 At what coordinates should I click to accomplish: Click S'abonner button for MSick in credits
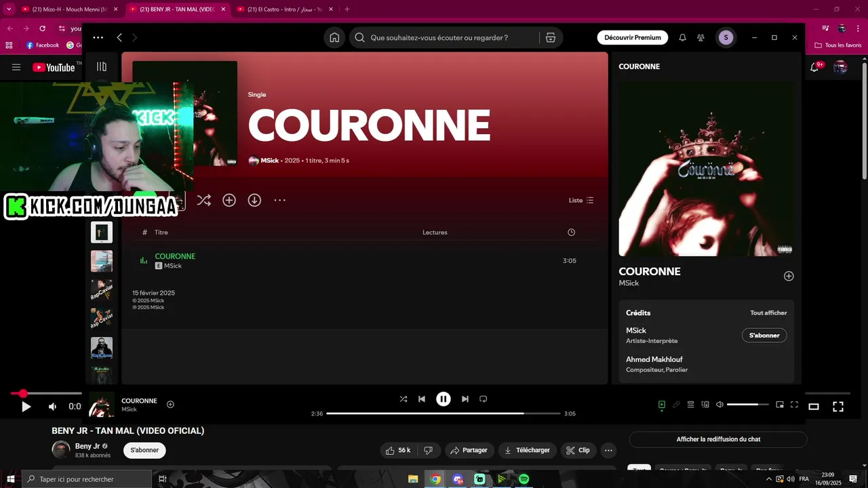click(764, 335)
